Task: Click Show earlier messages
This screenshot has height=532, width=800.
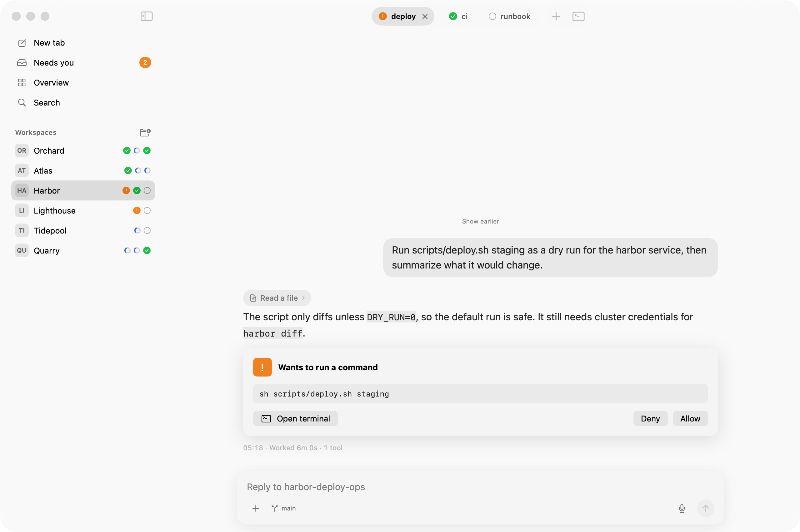Action: point(481,221)
